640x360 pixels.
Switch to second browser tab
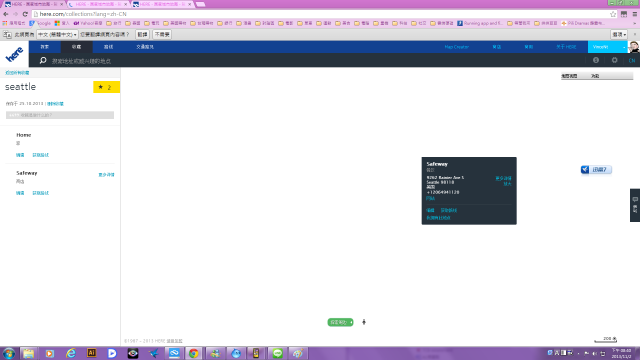click(x=97, y=4)
